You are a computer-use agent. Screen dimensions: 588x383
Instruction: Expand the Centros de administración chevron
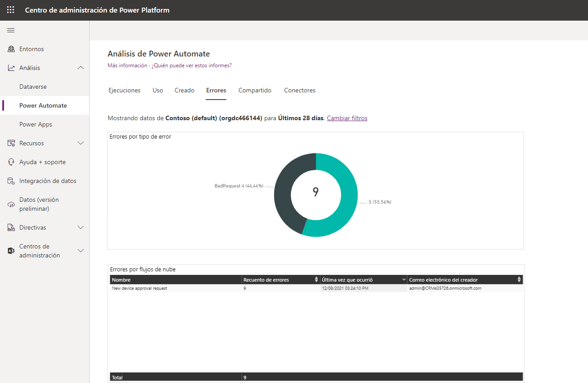point(81,251)
